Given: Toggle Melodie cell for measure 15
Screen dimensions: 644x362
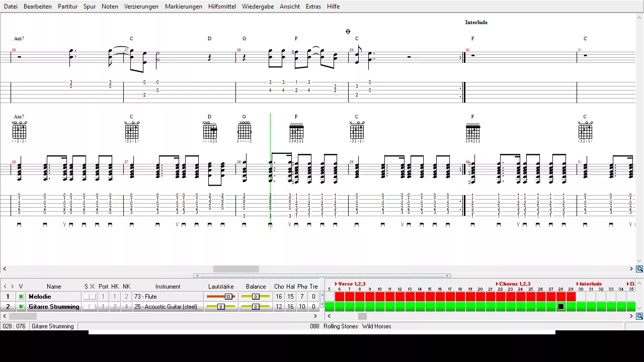Looking at the screenshot, I should (430, 297).
